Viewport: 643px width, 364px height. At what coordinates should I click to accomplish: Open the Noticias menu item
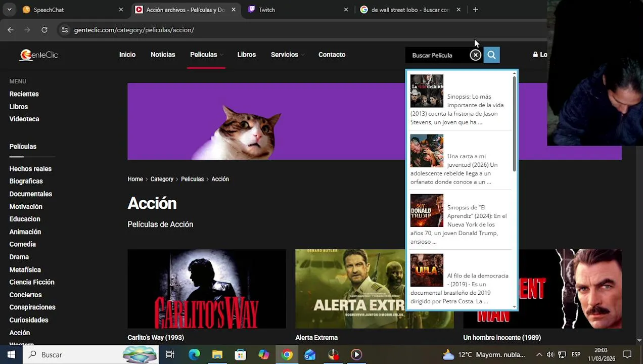click(x=163, y=55)
